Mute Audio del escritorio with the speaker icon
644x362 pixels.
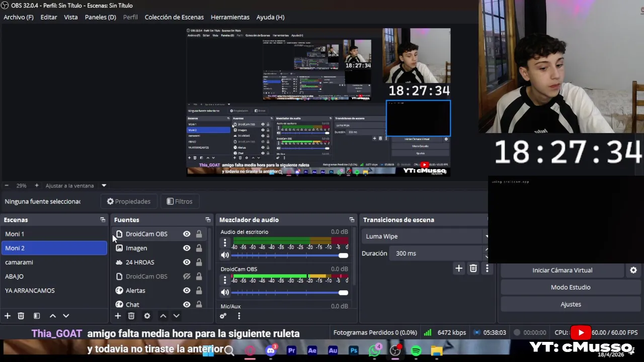(225, 255)
